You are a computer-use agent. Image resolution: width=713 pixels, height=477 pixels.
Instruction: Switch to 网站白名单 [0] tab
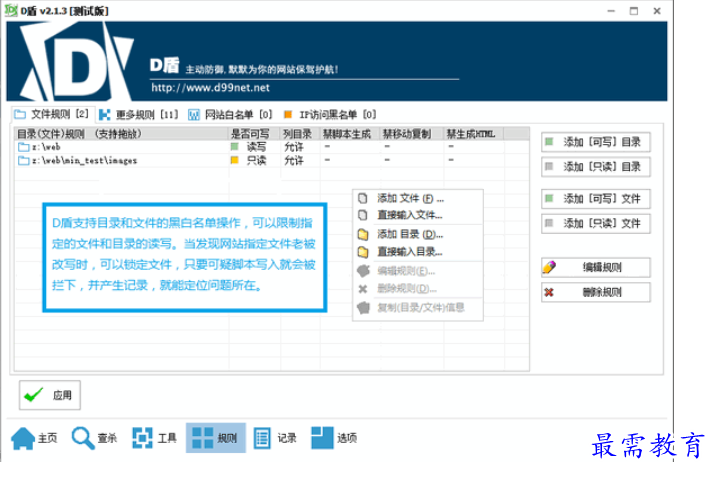coord(230,115)
